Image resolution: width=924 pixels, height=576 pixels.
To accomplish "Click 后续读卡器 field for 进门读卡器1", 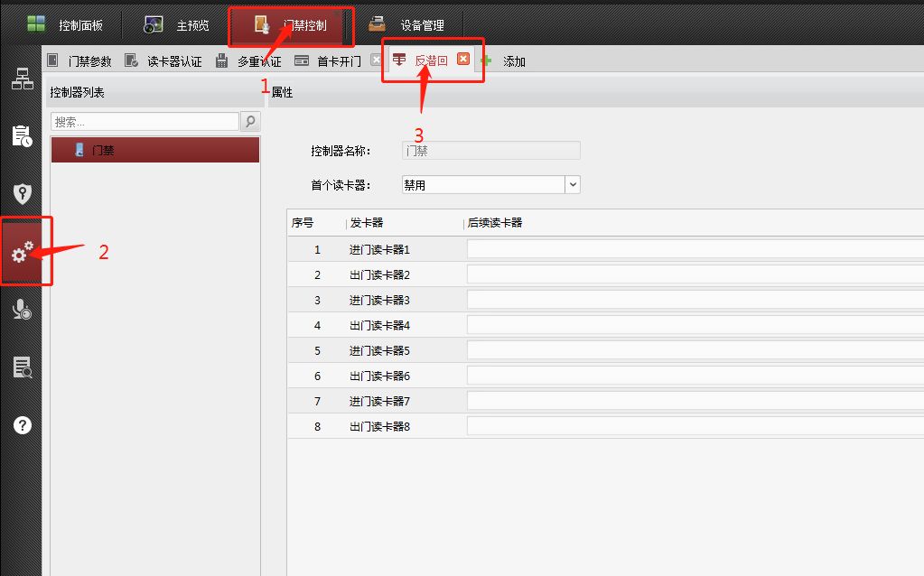I will 694,249.
